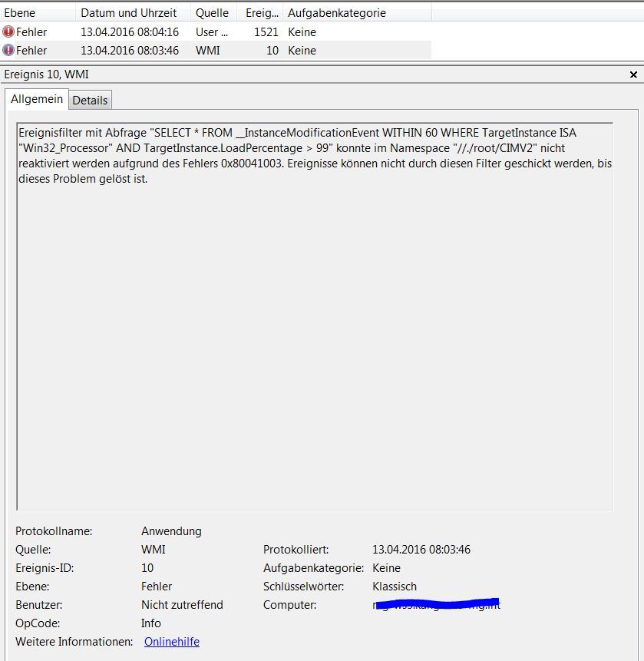Viewport: 644px width, 661px height.
Task: Open the Onlinehilfe link
Action: [x=171, y=642]
